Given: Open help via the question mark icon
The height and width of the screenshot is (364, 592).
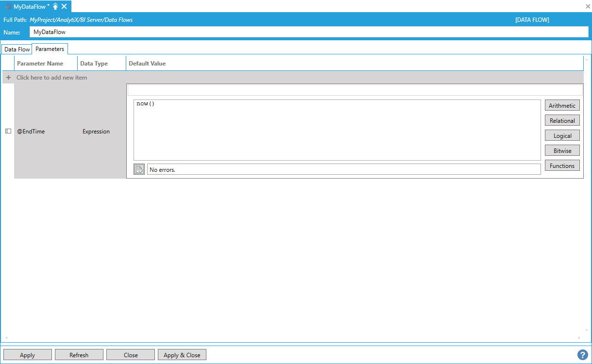Looking at the screenshot, I should point(582,355).
